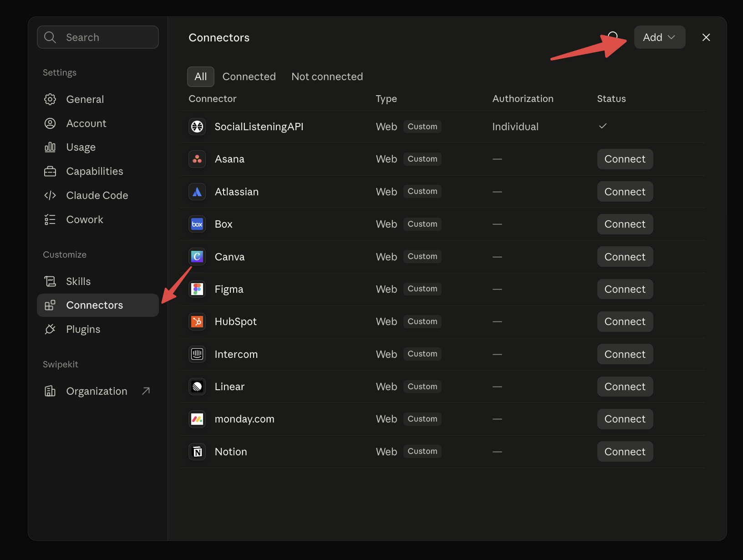This screenshot has width=743, height=560.
Task: Click the SocialListeningAPI connected checkmark
Action: tap(603, 126)
